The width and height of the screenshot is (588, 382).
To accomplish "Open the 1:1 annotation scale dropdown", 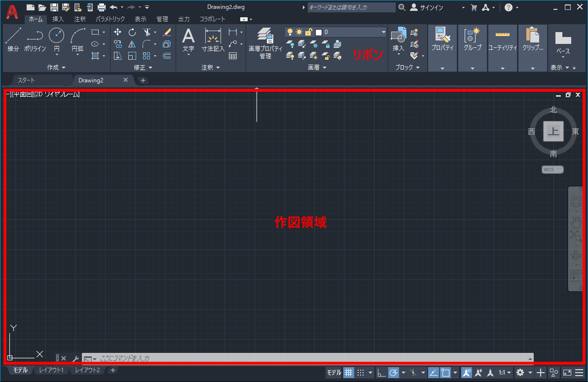I will [x=505, y=373].
